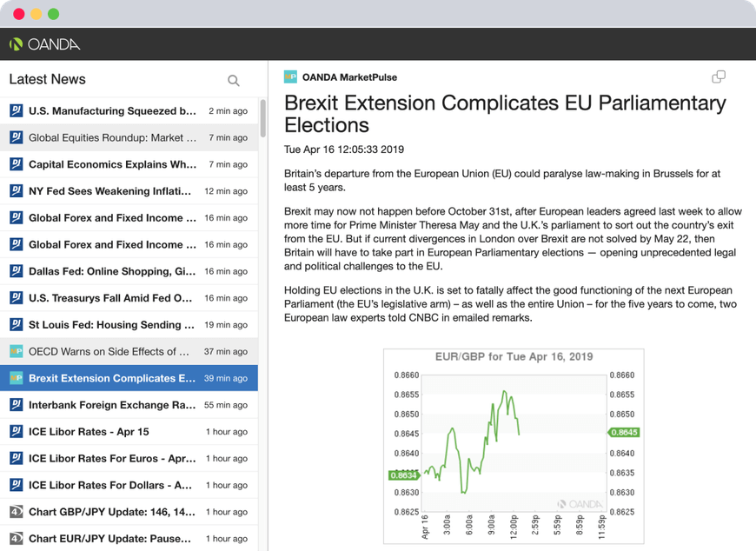The image size is (756, 551).
Task: Select U.S. Treasurys Fall Amid Fed headline
Action: pos(110,298)
